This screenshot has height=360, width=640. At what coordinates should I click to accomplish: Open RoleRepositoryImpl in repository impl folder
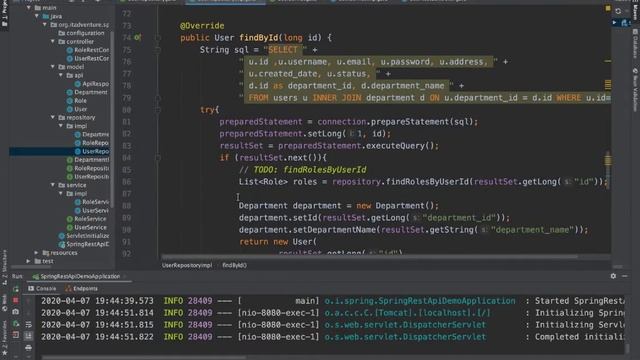click(x=92, y=143)
